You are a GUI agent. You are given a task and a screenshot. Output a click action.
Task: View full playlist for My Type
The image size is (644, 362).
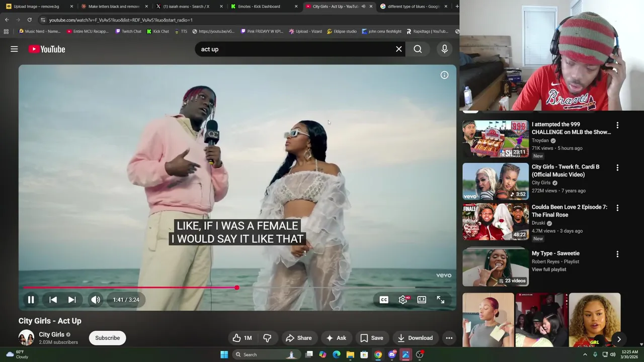[x=549, y=269]
